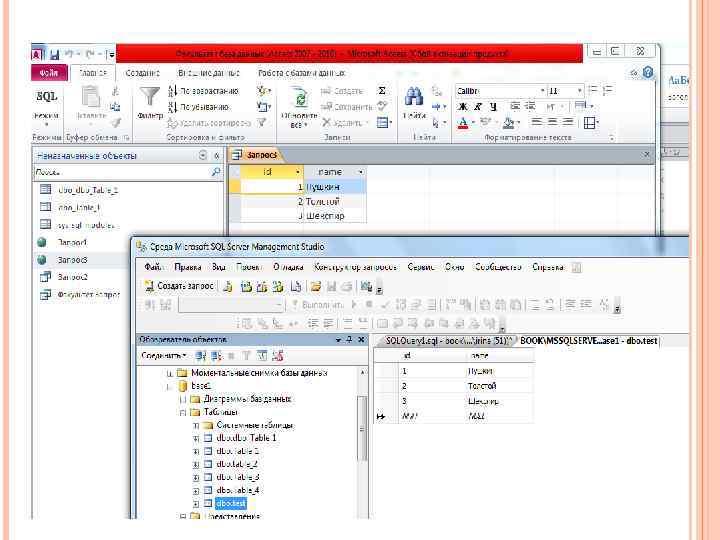
Task: Click the gridlines icon in text formatting group
Action: [x=589, y=123]
